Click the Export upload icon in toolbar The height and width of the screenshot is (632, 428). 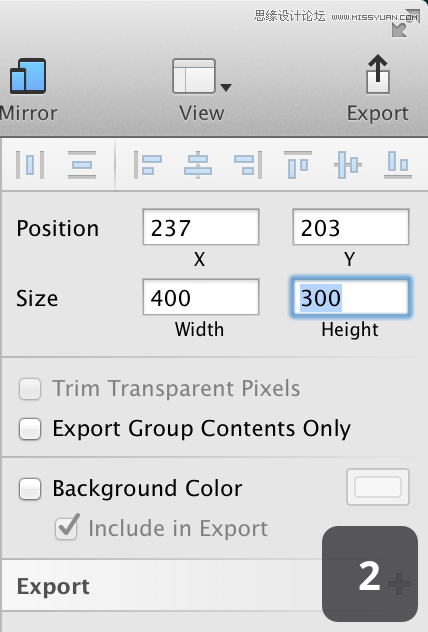(378, 74)
